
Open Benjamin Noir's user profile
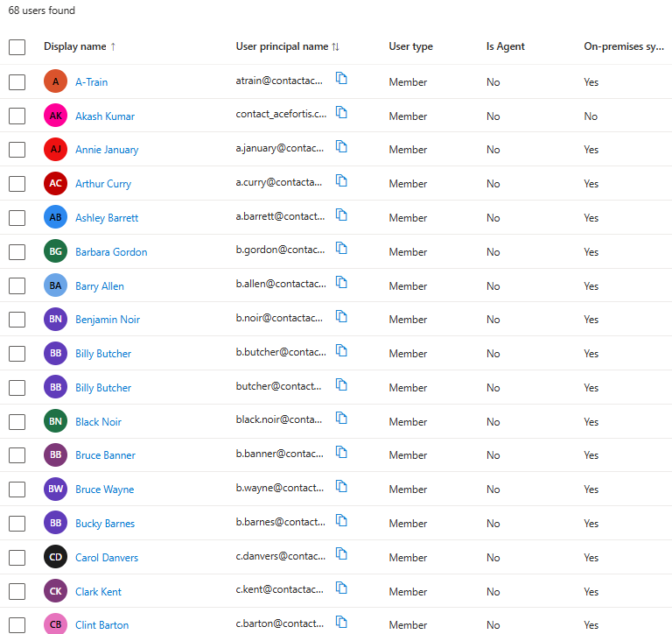point(108,320)
